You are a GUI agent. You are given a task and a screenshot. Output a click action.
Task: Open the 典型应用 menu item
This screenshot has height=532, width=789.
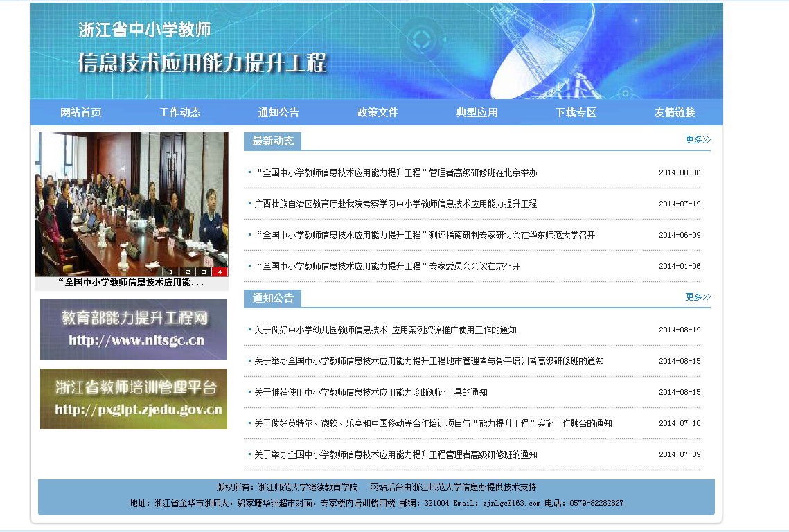(x=477, y=112)
